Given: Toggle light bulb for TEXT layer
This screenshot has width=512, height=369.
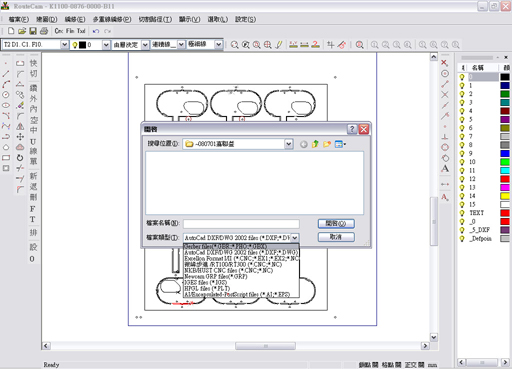Looking at the screenshot, I should 462,213.
